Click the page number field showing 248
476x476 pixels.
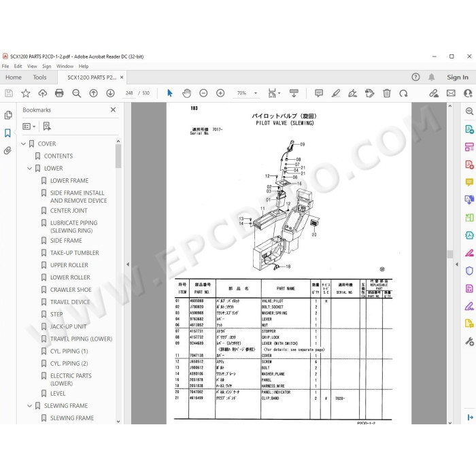pyautogui.click(x=129, y=93)
